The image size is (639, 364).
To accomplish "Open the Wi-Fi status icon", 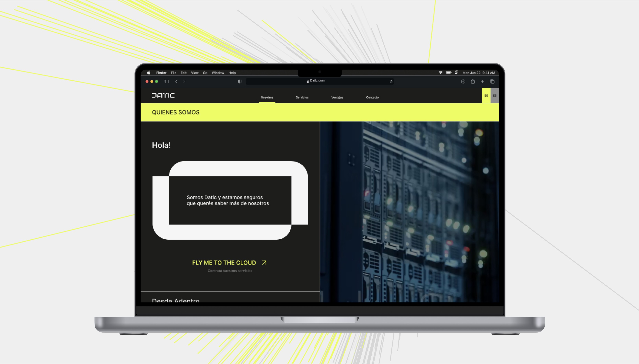I will [440, 73].
